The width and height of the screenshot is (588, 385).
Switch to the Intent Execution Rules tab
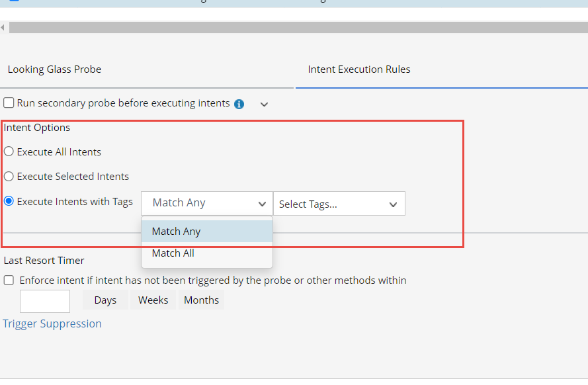[x=359, y=69]
